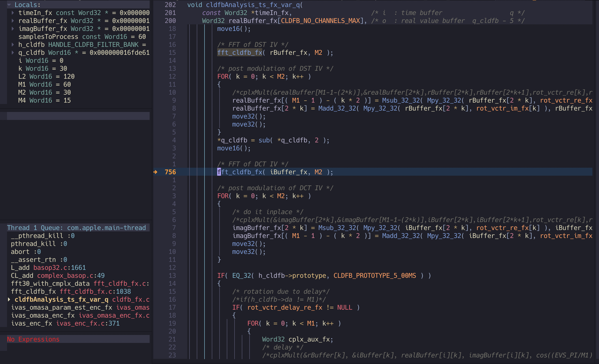Select the cldfbAnalysis_ts_fx_var_q stack frame
This screenshot has height=364, width=599.
(x=61, y=299)
